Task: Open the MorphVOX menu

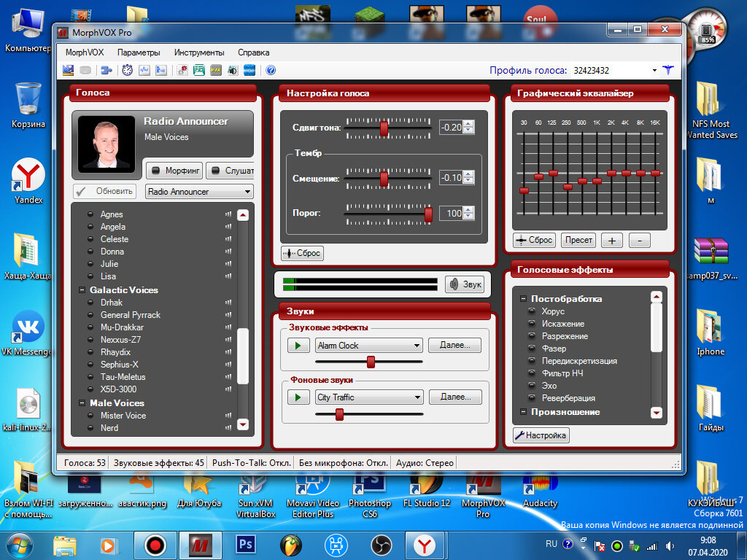Action: click(85, 52)
